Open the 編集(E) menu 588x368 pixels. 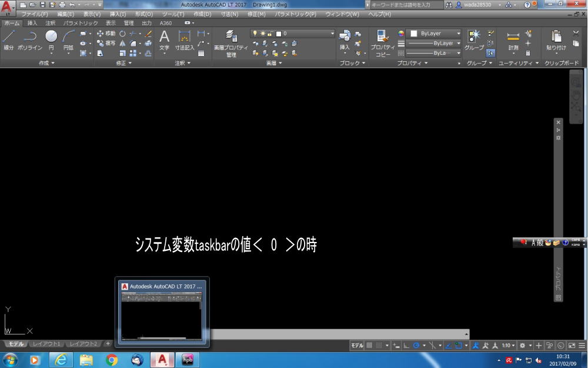66,14
